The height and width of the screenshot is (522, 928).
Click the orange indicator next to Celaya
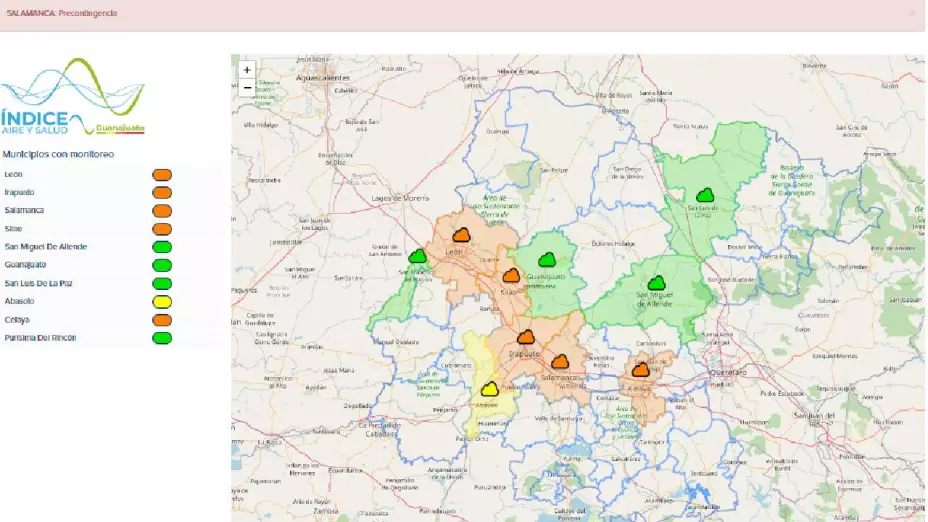coord(161,320)
